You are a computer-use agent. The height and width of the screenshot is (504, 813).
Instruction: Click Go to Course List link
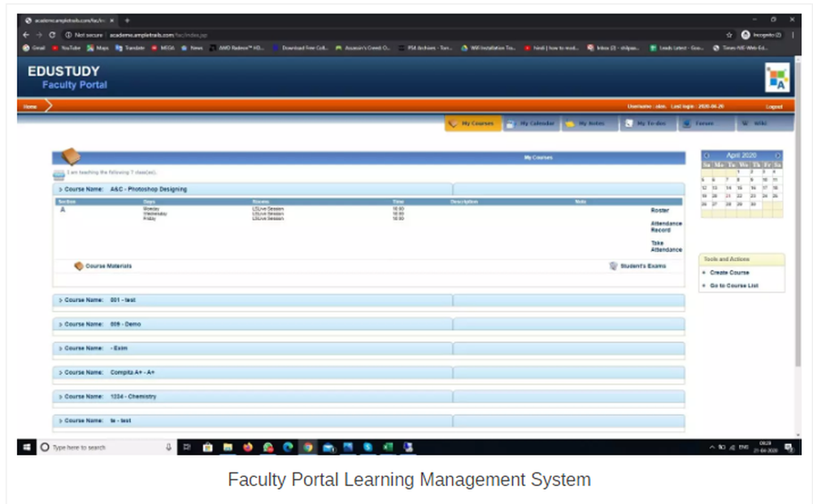pyautogui.click(x=733, y=285)
